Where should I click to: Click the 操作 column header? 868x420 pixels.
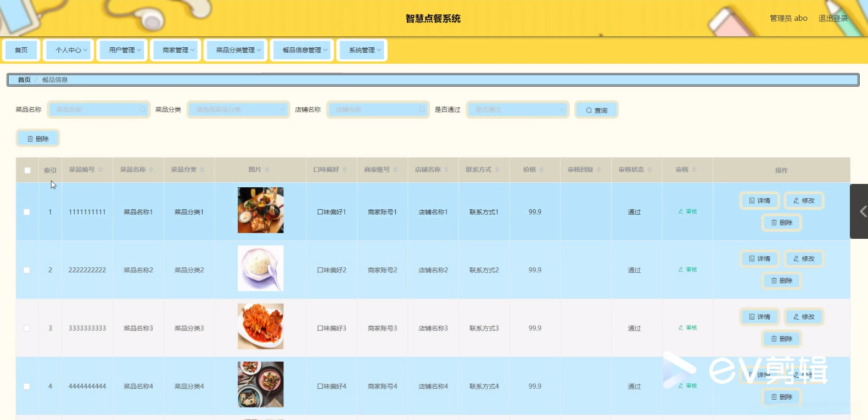781,170
